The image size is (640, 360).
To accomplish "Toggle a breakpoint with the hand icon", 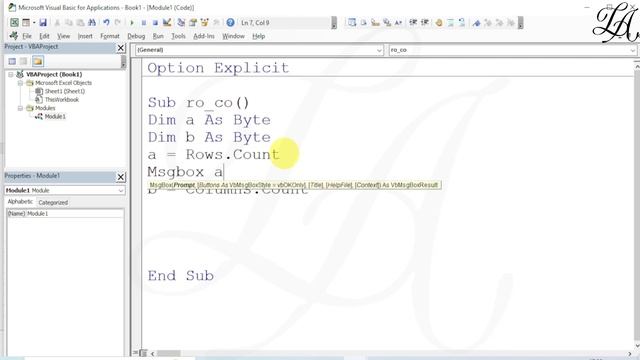I will tap(439, 23).
